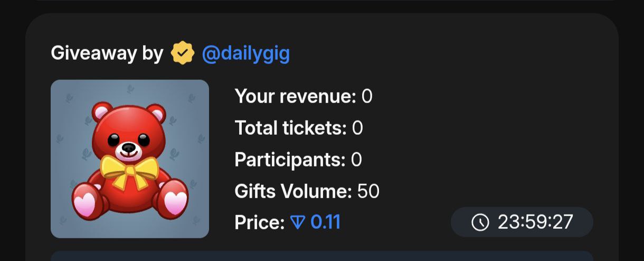Tap the 23:59:27 countdown timer
The image size is (644, 261).
point(522,222)
